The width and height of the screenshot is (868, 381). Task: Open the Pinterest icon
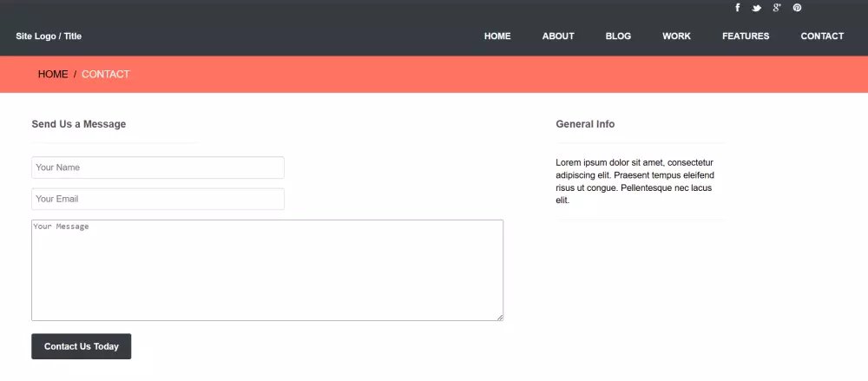point(797,8)
